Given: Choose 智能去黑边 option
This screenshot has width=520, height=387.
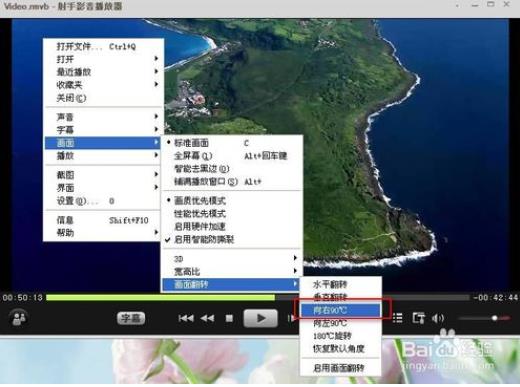Looking at the screenshot, I should [x=232, y=169].
